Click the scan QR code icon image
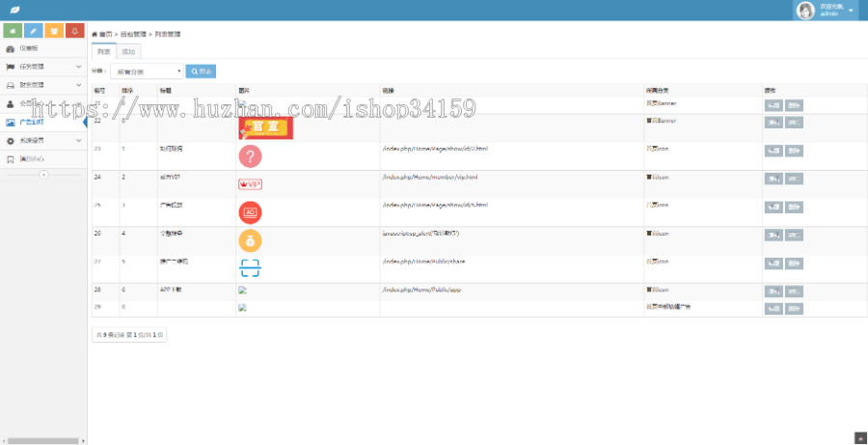This screenshot has width=868, height=445. click(249, 267)
